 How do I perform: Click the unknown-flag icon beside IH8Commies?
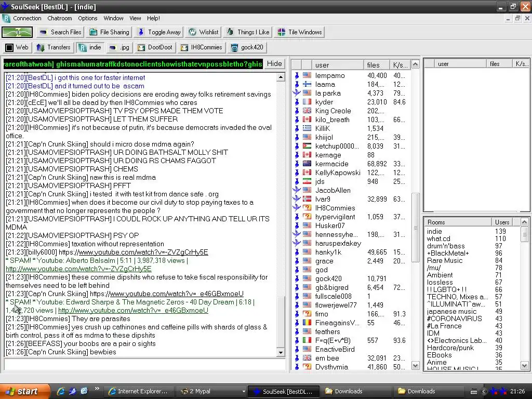[x=307, y=208]
